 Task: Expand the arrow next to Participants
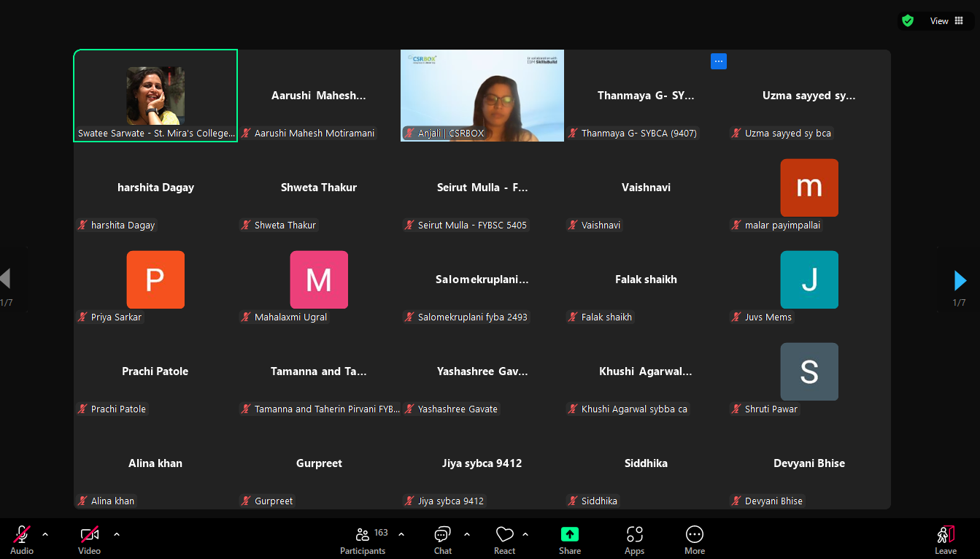tap(401, 534)
